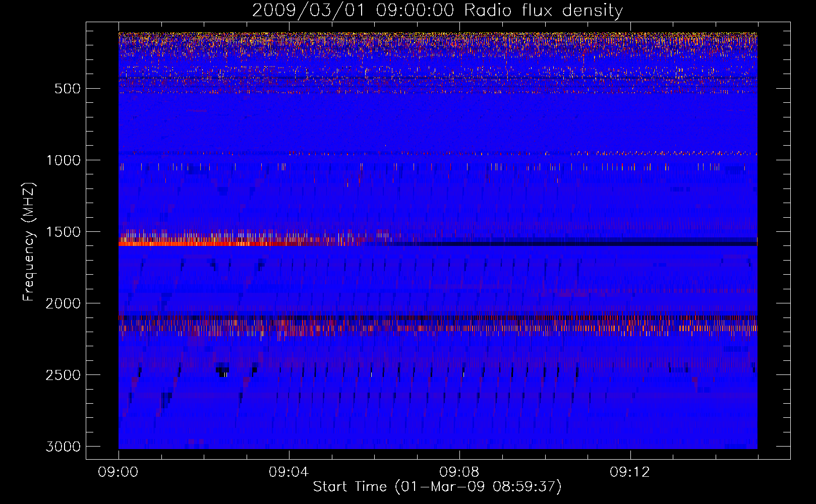Viewport: 816px width, 504px height.
Task: Click the 1500 frequency tick label
Action: point(63,232)
